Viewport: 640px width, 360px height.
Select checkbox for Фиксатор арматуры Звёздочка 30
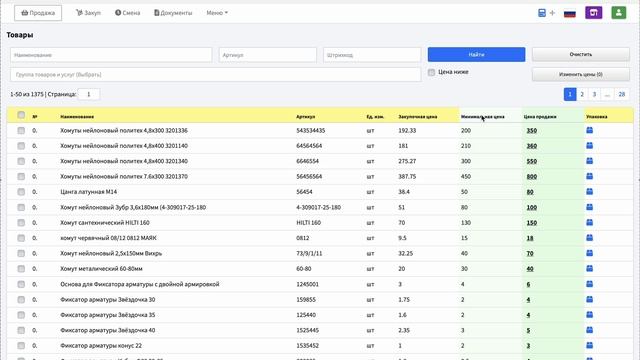click(21, 300)
